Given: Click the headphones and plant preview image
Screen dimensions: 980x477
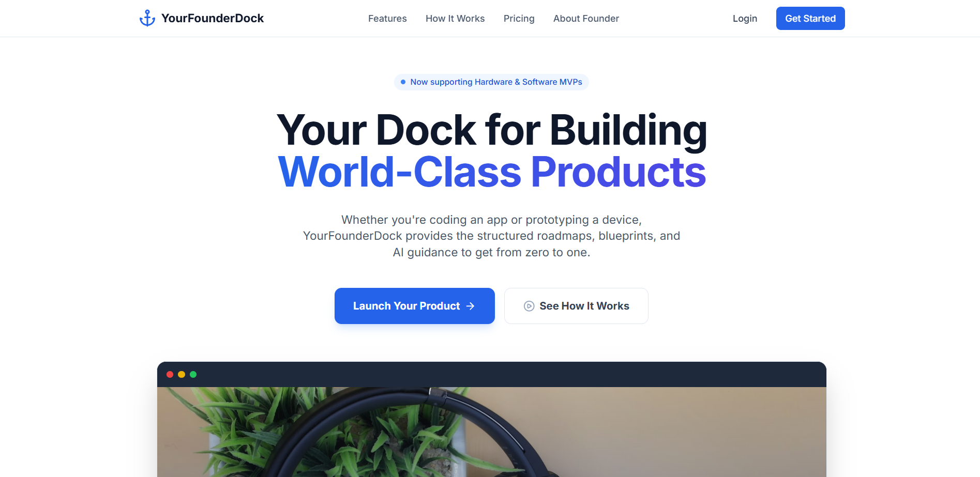Looking at the screenshot, I should (x=492, y=432).
